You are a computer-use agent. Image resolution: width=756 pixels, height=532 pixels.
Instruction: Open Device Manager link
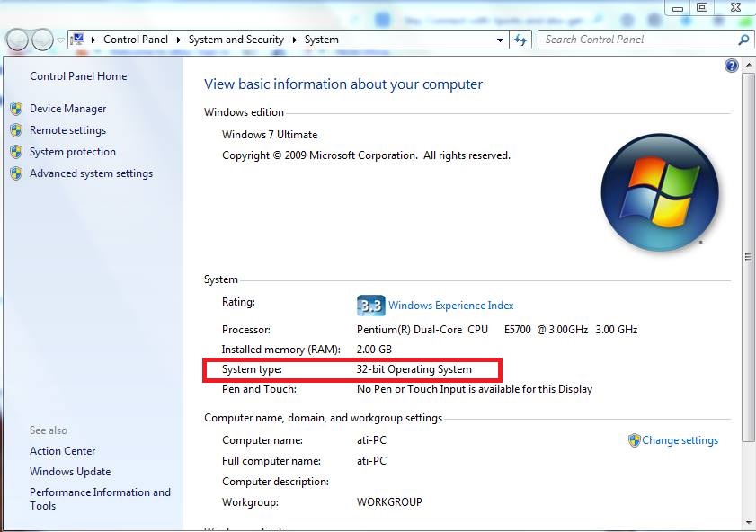pos(68,109)
